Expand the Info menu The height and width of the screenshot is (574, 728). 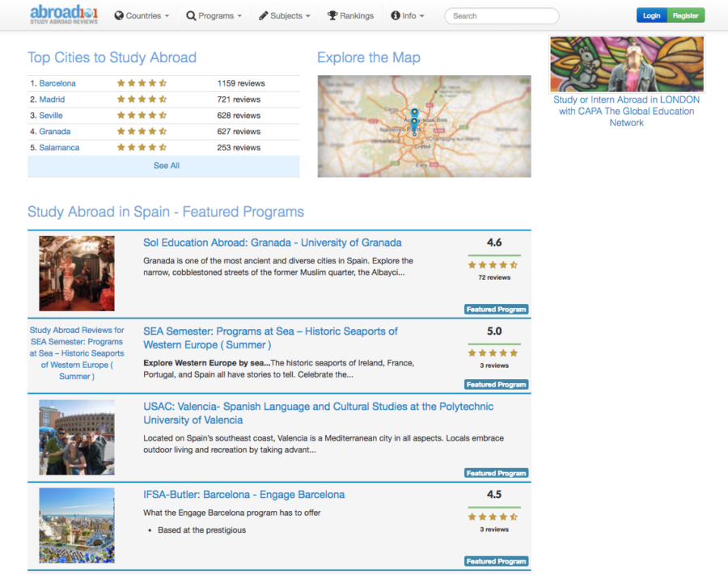pos(407,15)
